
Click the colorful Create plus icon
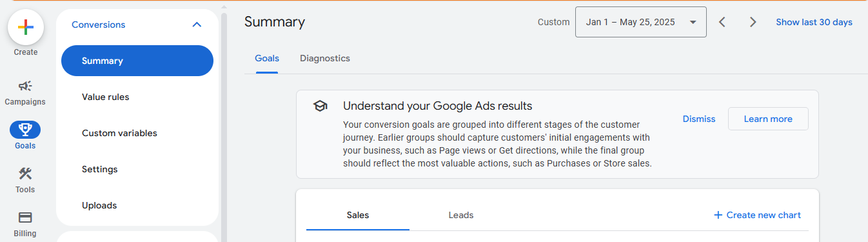[x=26, y=27]
